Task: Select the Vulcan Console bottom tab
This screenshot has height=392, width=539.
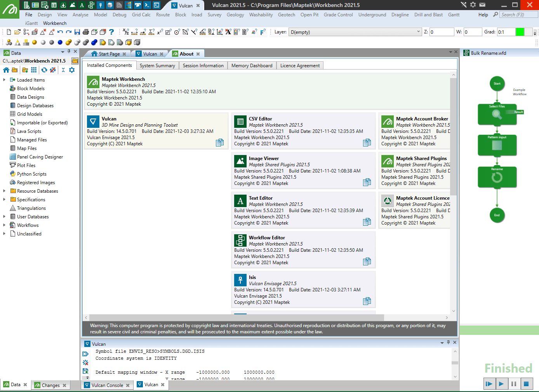Action: tap(107, 385)
